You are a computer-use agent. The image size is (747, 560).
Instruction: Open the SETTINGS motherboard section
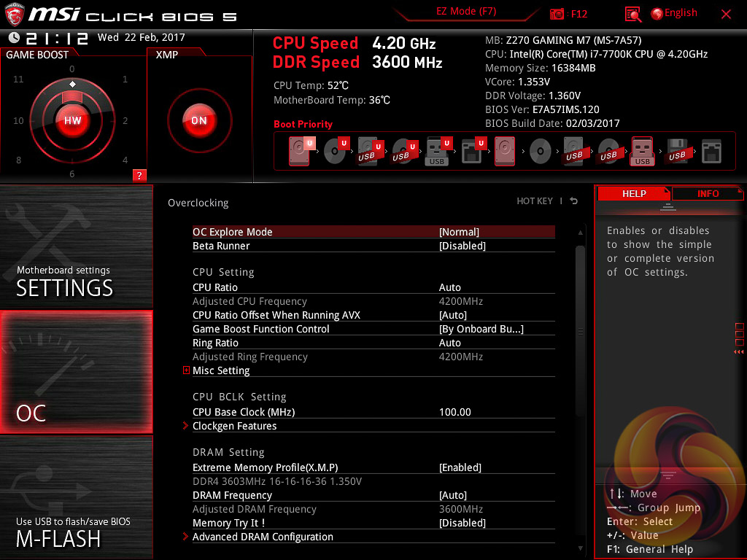click(76, 246)
